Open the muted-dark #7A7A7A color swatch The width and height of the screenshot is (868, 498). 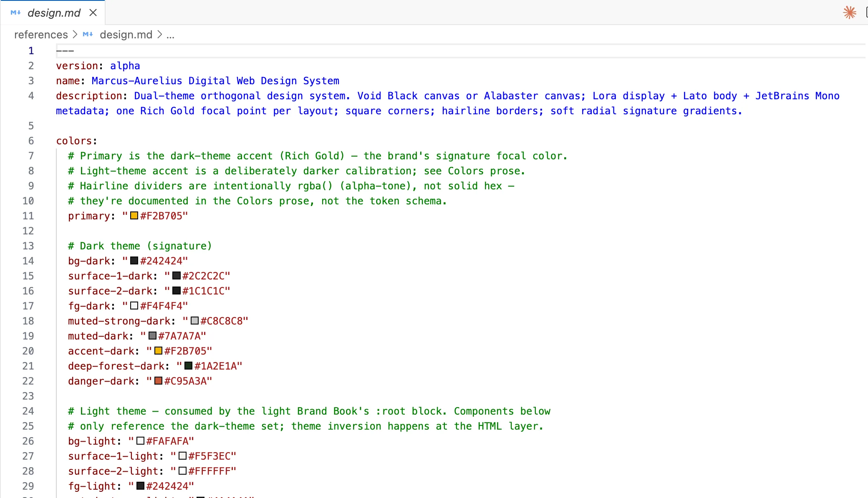point(152,336)
